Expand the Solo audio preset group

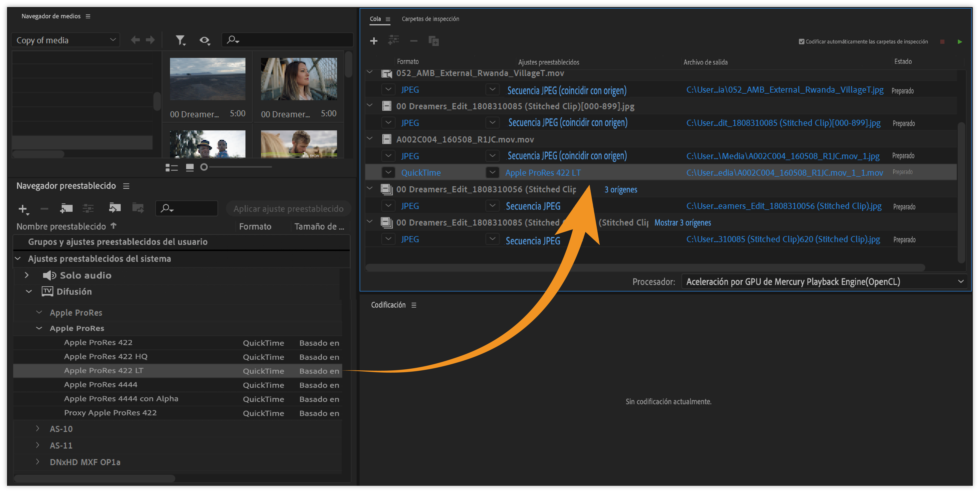tap(27, 275)
